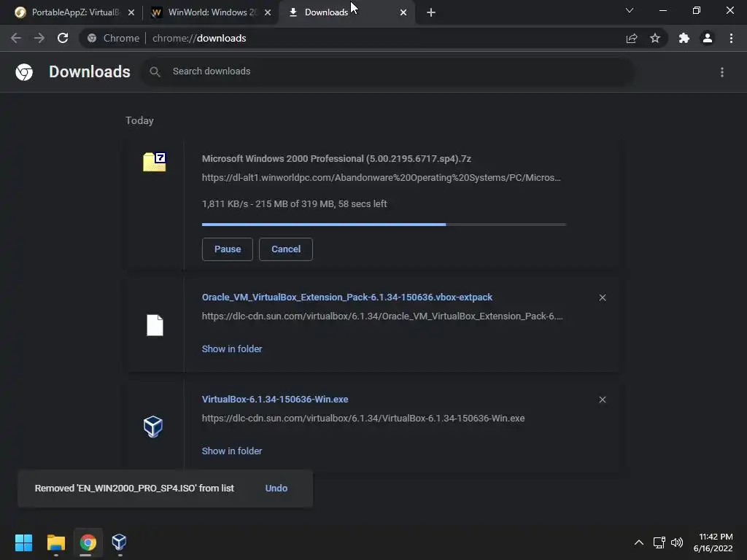
Task: Click the Windows 2000 download progress bar
Action: pos(384,225)
